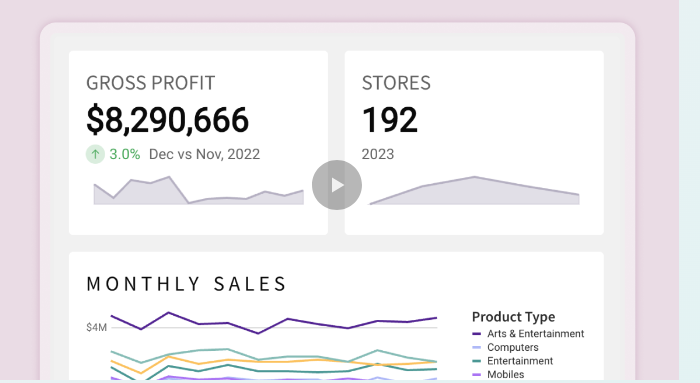The width and height of the screenshot is (700, 383).
Task: Open the gross profit sparkline chart
Action: (199, 191)
